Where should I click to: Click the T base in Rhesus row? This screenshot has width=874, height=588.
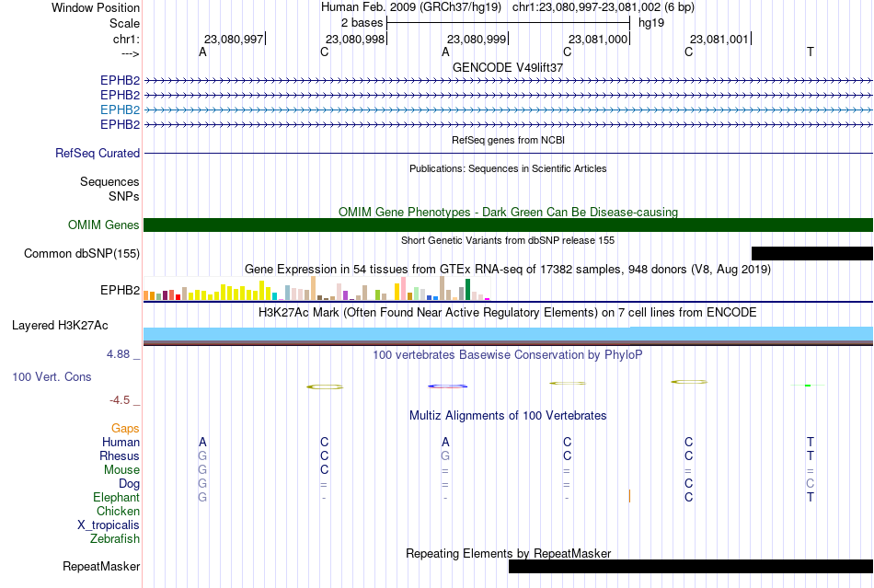point(810,455)
